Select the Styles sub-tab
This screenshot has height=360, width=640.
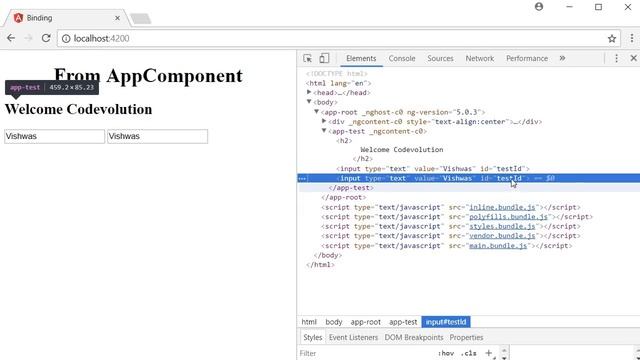[313, 338]
